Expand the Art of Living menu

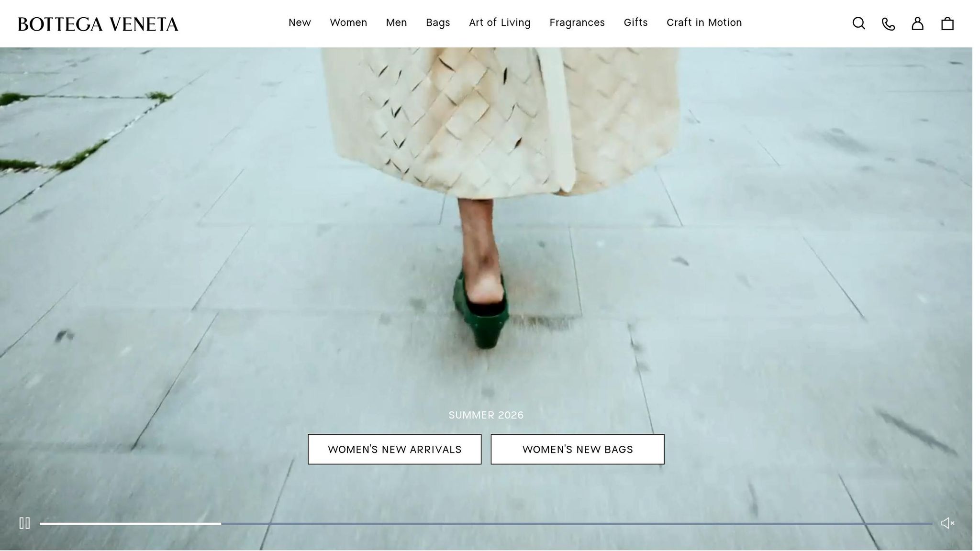point(500,22)
